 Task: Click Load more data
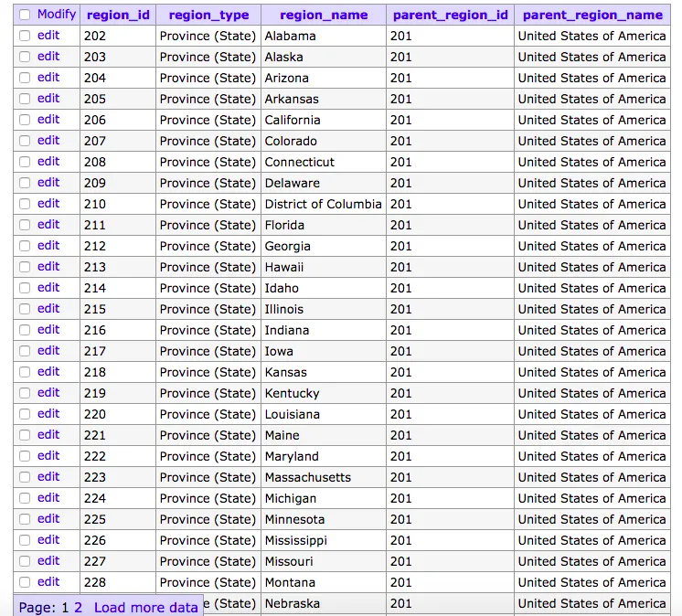[x=145, y=607]
